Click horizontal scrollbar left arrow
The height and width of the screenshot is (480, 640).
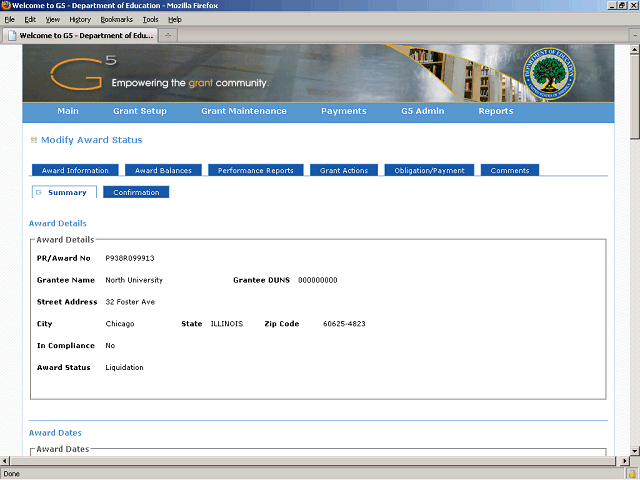click(x=5, y=461)
